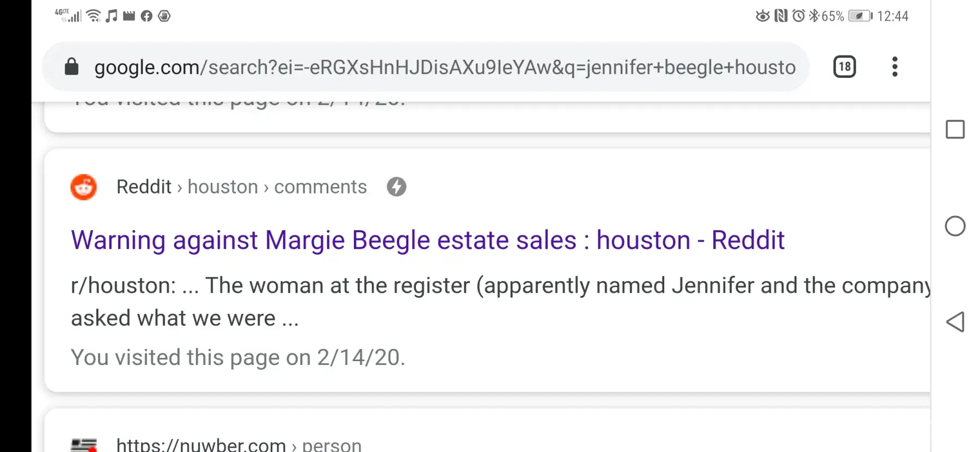
Task: Tap the nuwber favicon flag icon
Action: 83,445
